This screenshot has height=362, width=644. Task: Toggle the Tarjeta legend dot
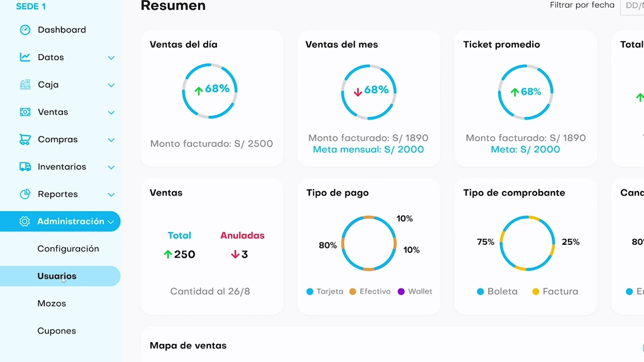tap(310, 292)
